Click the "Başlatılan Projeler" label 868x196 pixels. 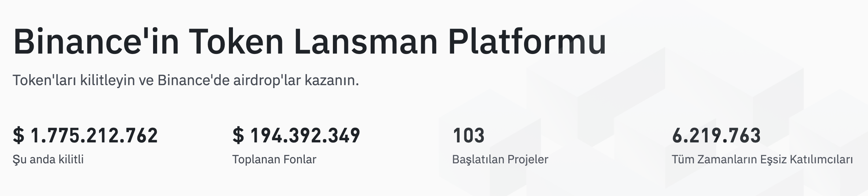click(x=500, y=159)
